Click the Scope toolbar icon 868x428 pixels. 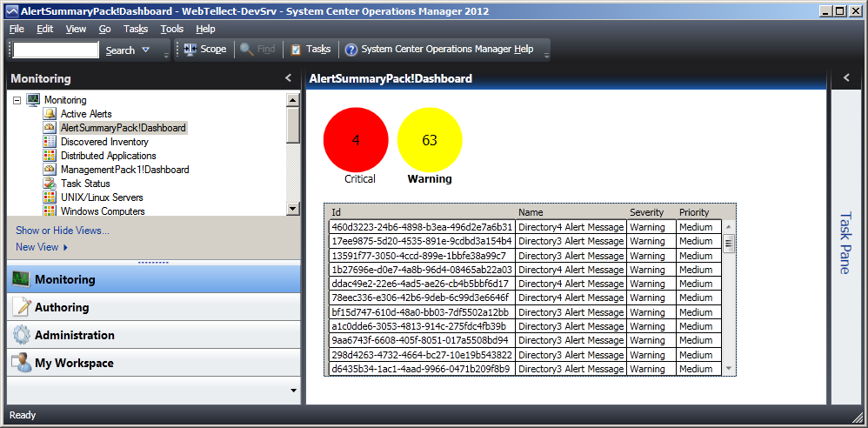pos(190,50)
